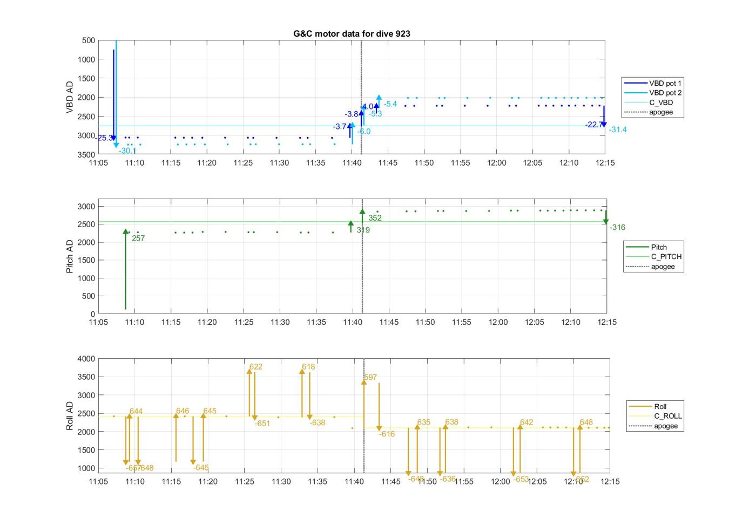Click the '-316' pitch data label
Screen dimensions: 756x532
(618, 228)
